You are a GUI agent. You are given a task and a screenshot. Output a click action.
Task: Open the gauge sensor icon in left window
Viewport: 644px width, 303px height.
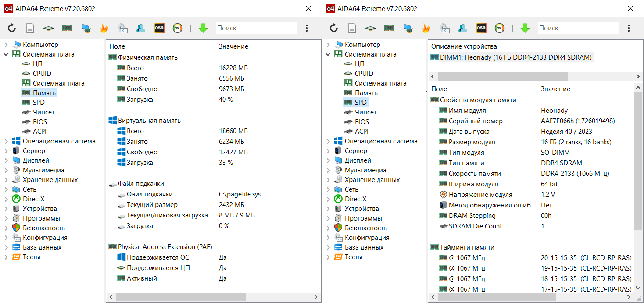(x=178, y=28)
